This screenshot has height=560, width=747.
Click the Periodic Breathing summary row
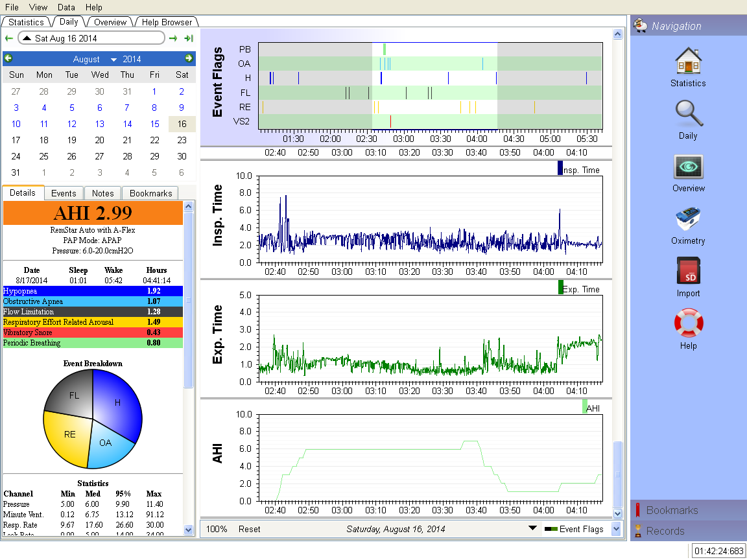pyautogui.click(x=93, y=343)
